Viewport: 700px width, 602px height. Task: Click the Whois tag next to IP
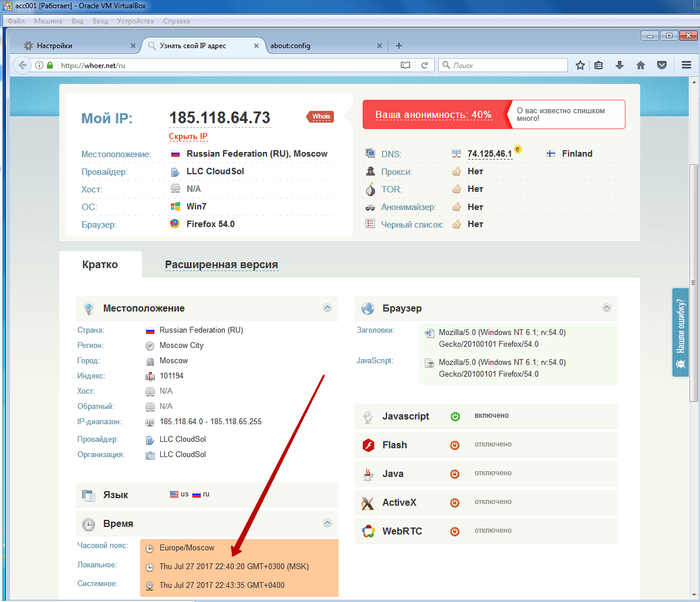(x=320, y=117)
